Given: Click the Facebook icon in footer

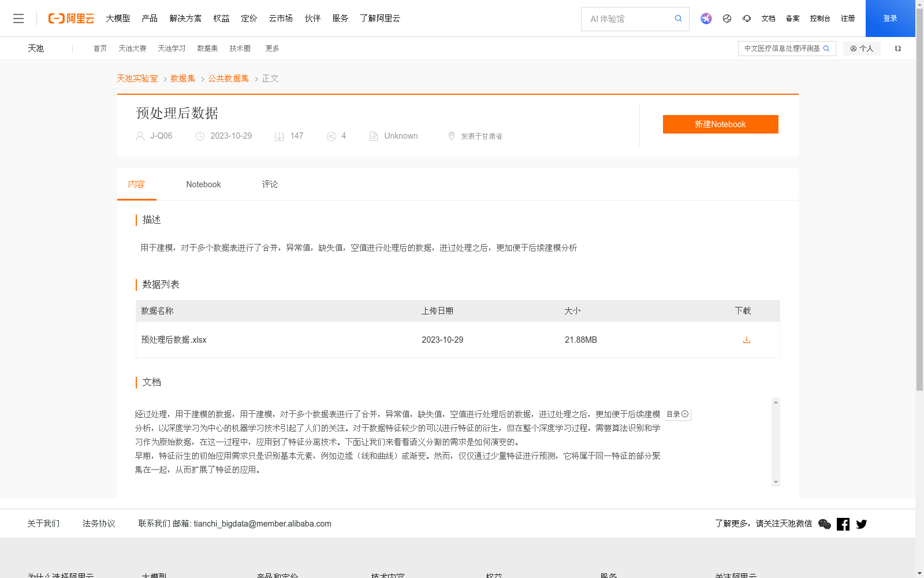Looking at the screenshot, I should point(843,524).
